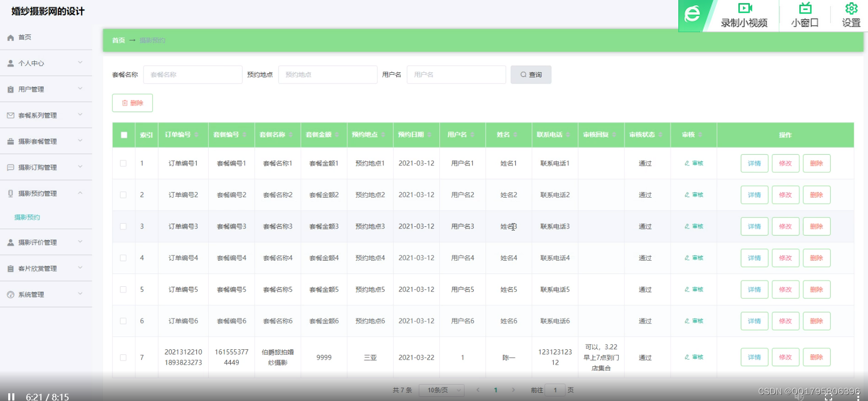Click the 录制小视频 recorder icon

(x=744, y=8)
